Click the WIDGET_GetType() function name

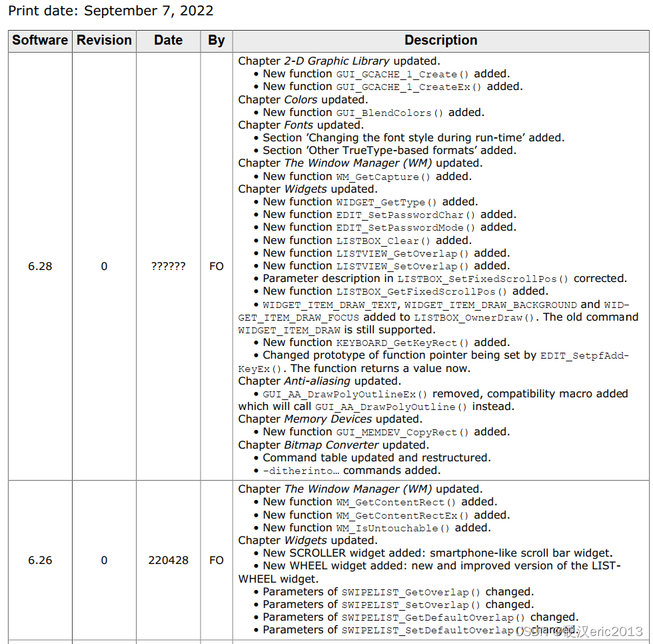point(386,203)
